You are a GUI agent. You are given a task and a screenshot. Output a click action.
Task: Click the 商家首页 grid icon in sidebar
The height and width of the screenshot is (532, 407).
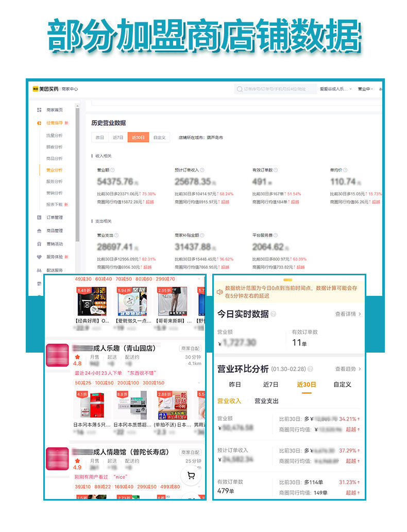pos(39,110)
